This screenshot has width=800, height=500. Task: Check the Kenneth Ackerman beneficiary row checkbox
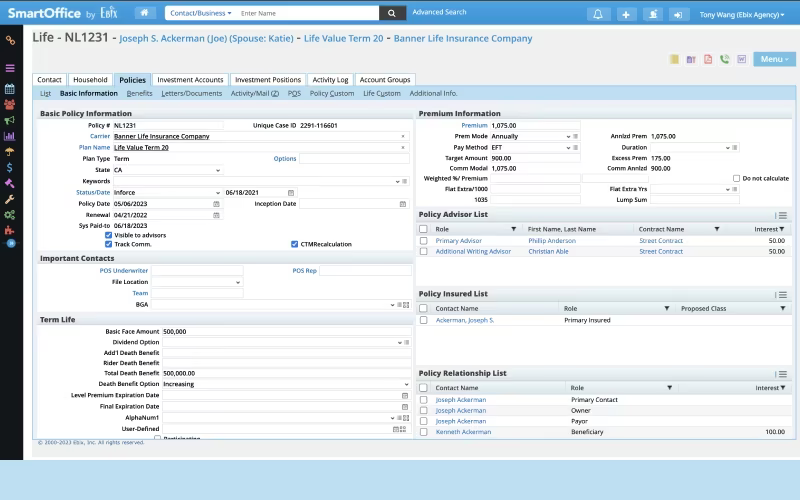(x=423, y=432)
